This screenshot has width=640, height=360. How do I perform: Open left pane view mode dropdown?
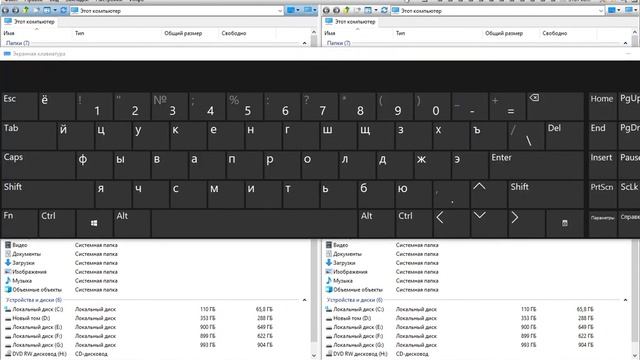click(298, 10)
